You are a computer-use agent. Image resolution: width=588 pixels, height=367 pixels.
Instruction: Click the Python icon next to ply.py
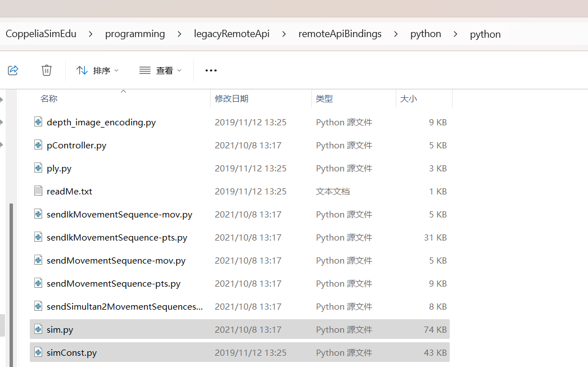38,168
